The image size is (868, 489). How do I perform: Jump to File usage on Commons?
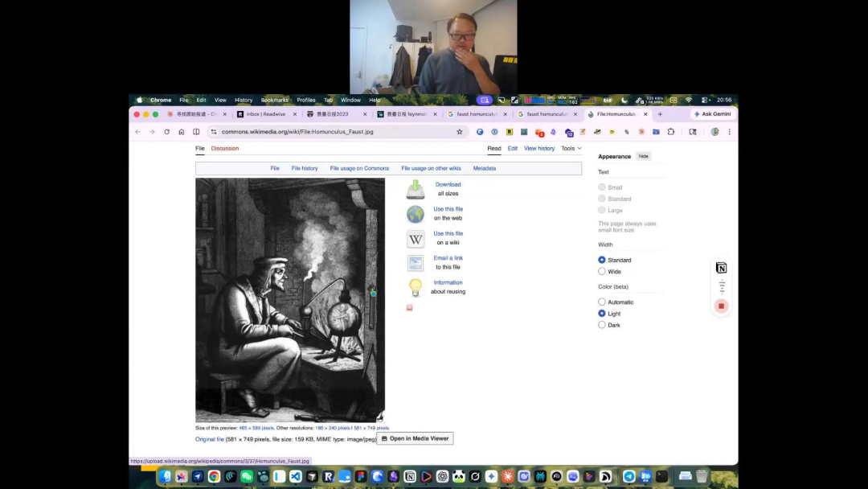(x=359, y=168)
